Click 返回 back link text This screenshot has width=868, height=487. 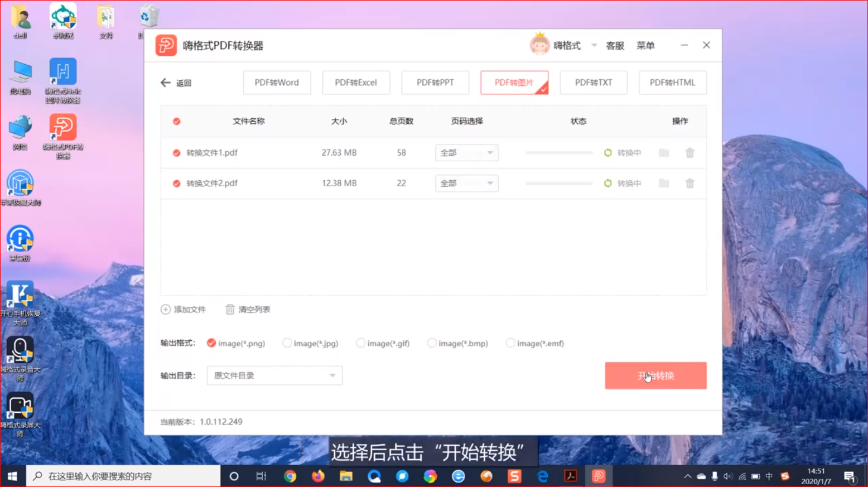point(184,83)
